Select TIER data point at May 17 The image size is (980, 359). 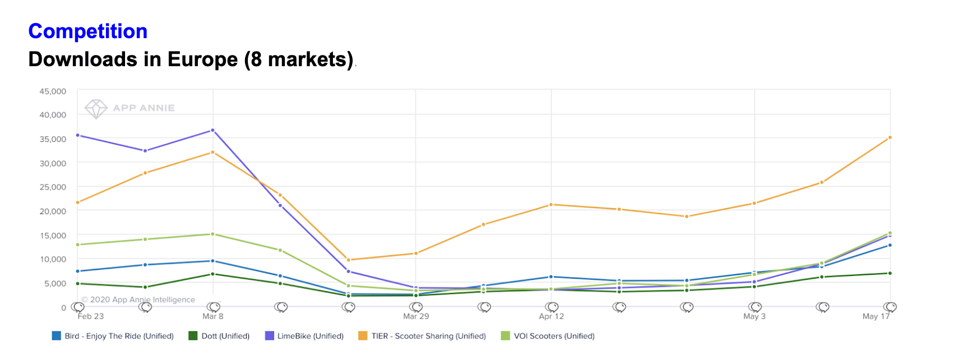[890, 137]
